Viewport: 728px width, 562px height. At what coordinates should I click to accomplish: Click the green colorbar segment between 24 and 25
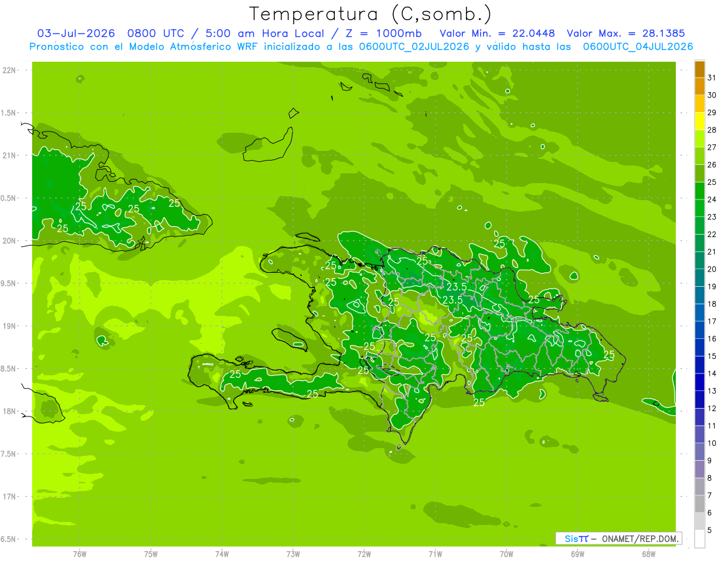[x=699, y=191]
